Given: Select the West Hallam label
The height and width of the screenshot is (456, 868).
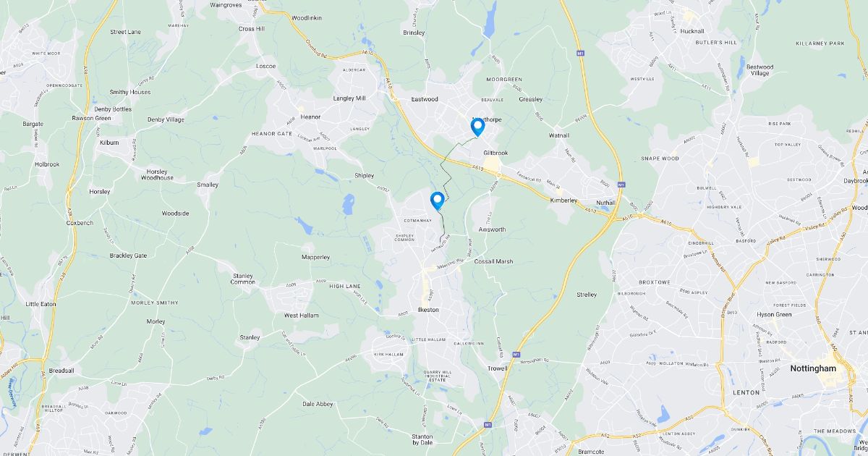Looking at the screenshot, I should point(301,316).
